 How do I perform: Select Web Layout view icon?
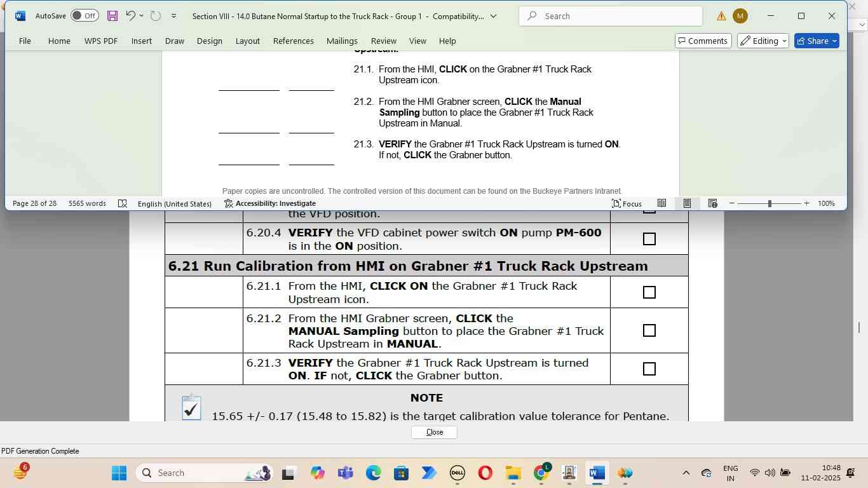click(x=713, y=203)
